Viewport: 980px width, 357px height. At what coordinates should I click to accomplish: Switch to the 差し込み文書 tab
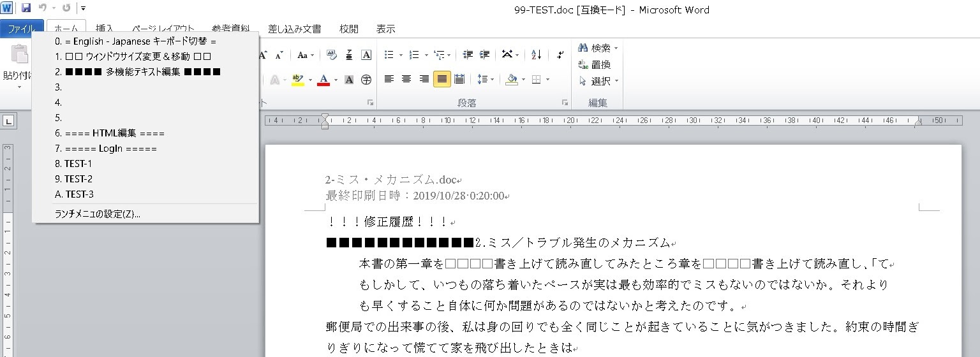tap(294, 29)
